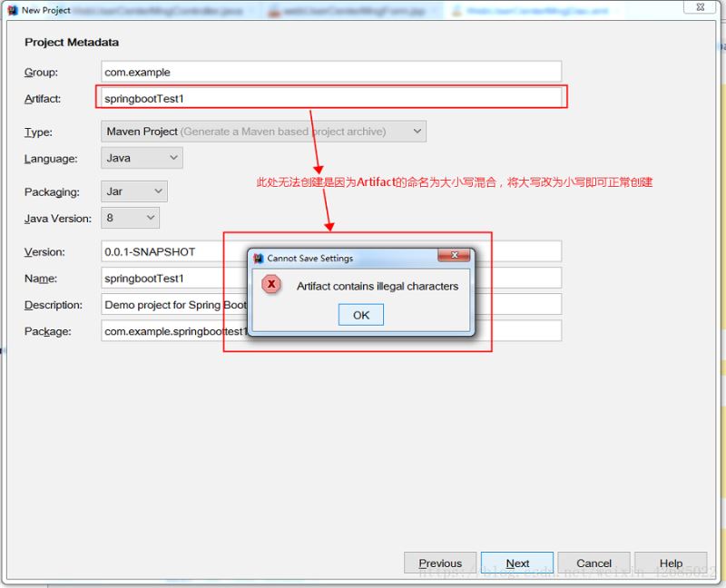Viewport: 726px width, 588px height.
Task: Open Help for the New Project wizard
Action: point(671,563)
